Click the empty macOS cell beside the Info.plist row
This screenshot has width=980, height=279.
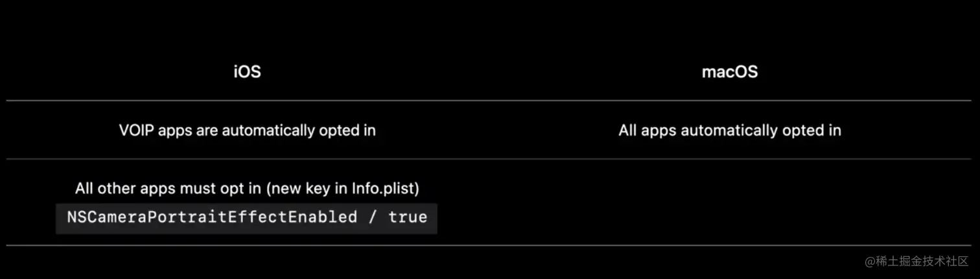point(730,202)
